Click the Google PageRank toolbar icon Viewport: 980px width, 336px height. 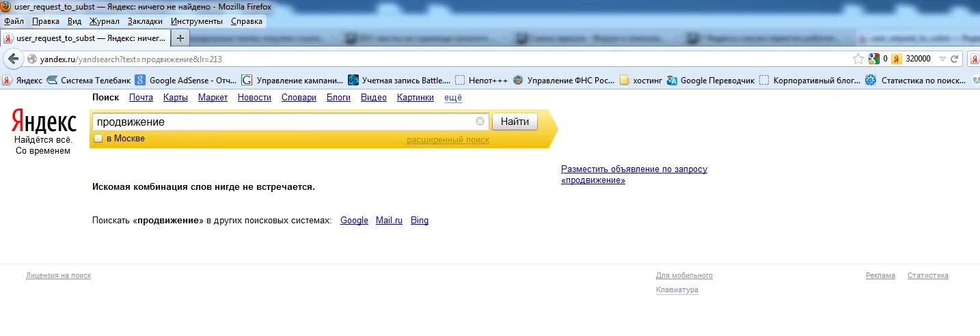pyautogui.click(x=873, y=59)
